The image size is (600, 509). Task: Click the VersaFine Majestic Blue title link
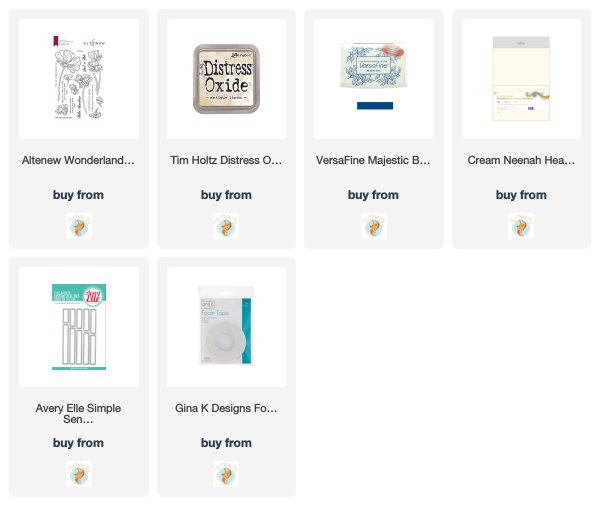click(373, 160)
